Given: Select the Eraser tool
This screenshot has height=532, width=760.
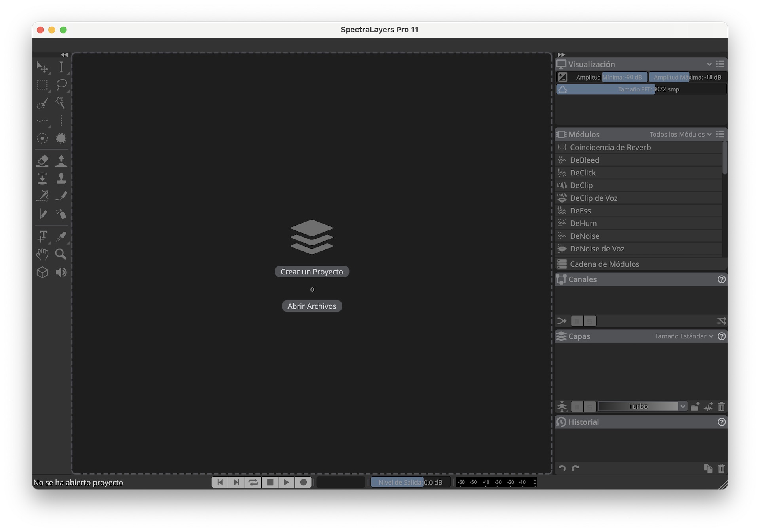Looking at the screenshot, I should click(42, 160).
